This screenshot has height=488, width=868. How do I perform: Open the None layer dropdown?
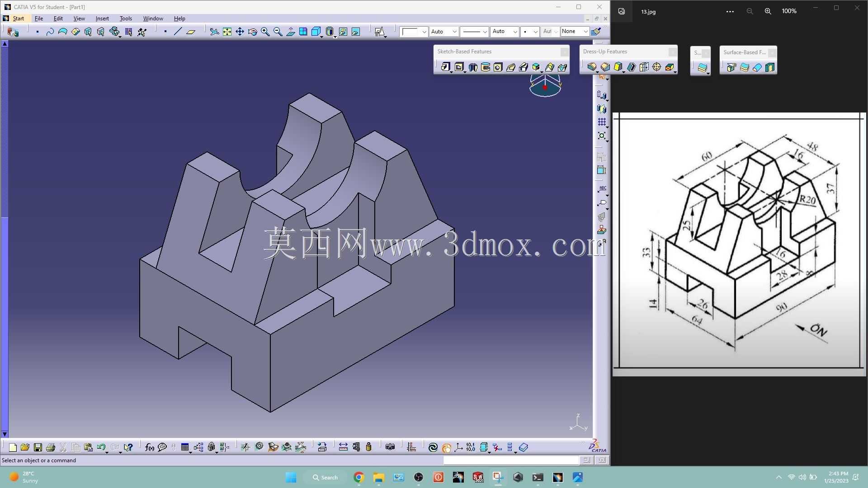pos(585,32)
